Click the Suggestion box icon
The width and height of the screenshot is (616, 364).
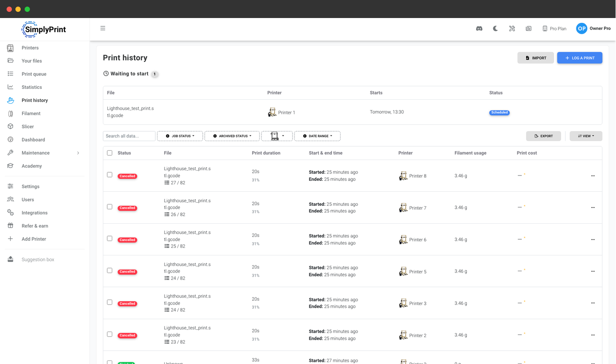pos(10,259)
